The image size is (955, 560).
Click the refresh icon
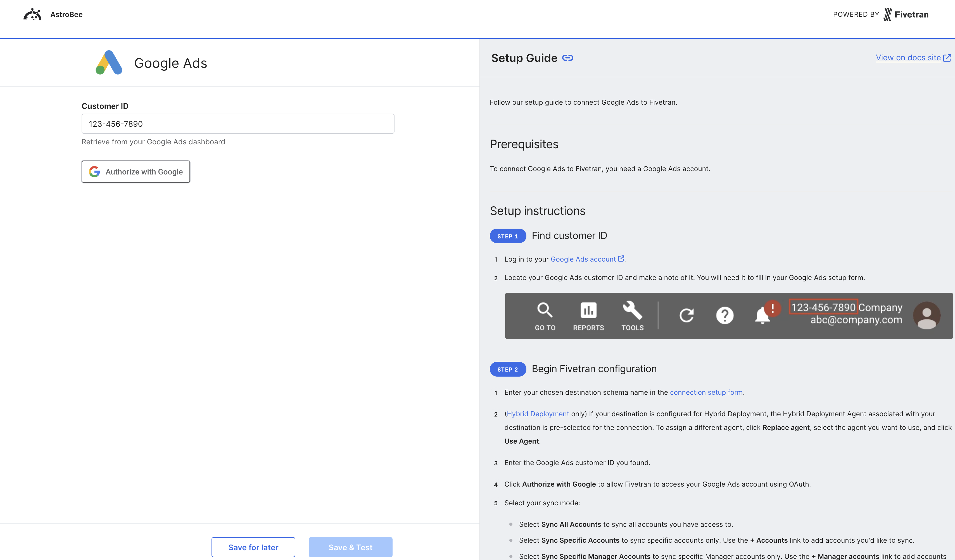click(687, 315)
